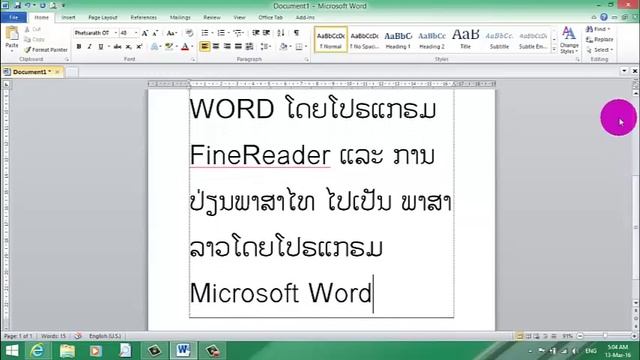640x360 pixels.
Task: Click the Undo icon in Quick Access Toolbar
Action: [28, 6]
